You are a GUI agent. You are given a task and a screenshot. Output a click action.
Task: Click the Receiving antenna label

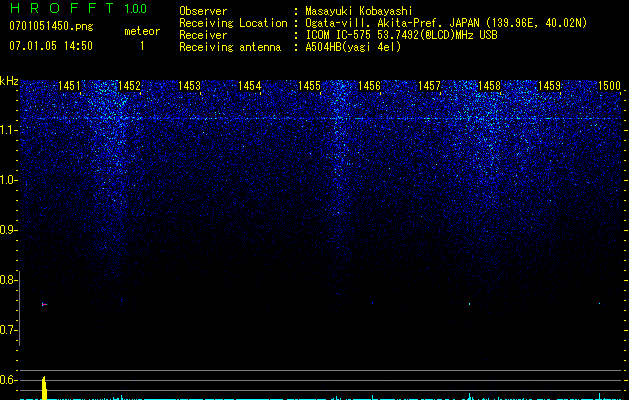[230, 47]
